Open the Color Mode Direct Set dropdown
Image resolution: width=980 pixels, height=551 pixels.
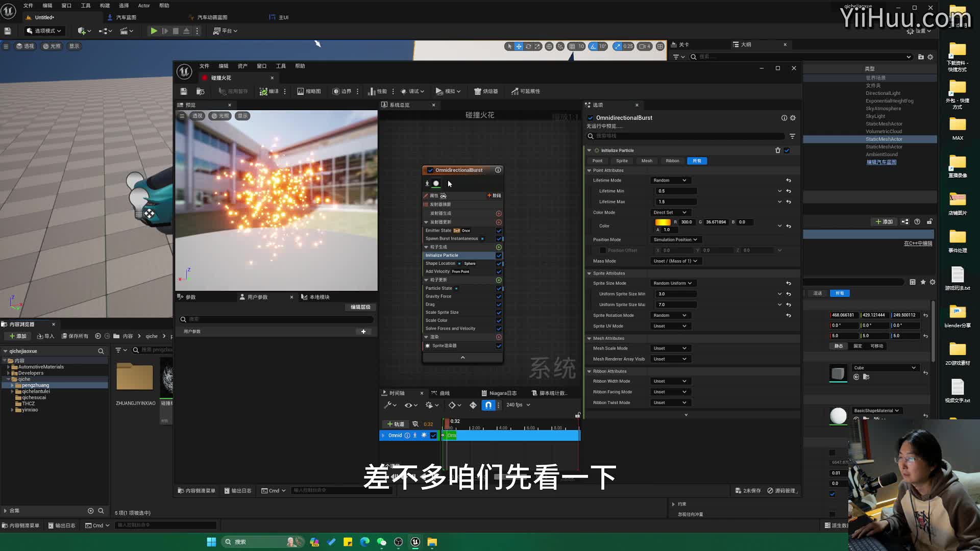click(x=670, y=213)
